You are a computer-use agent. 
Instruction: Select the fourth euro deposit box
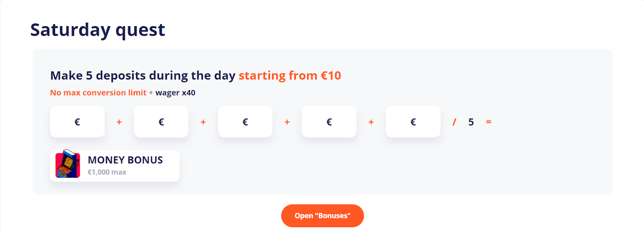tap(329, 121)
